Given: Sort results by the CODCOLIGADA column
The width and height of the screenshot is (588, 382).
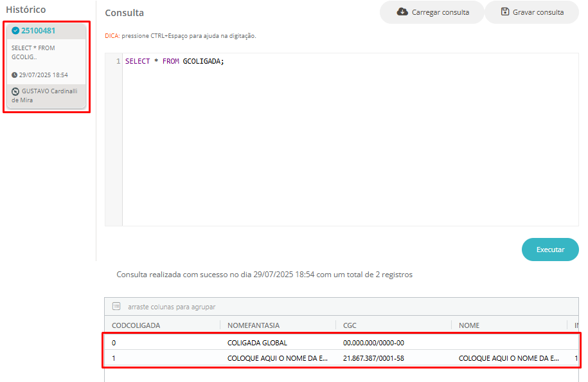Looking at the screenshot, I should (x=136, y=325).
